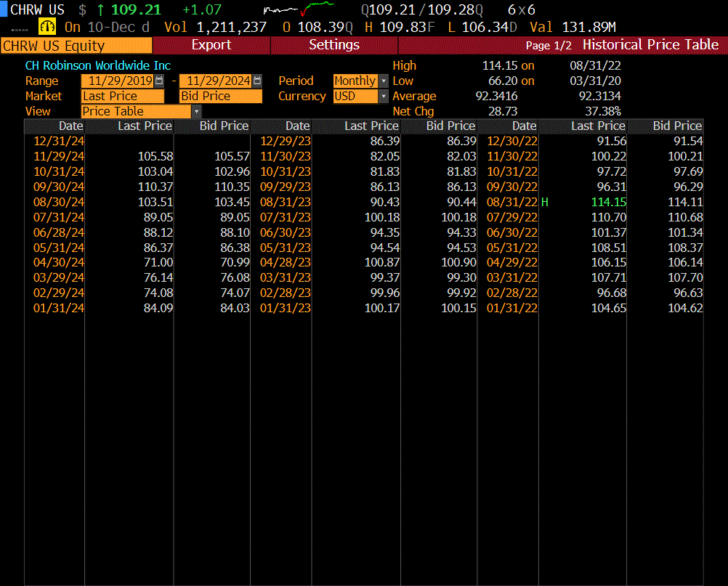Screen dimensions: 728x586
Task: Click the Last Price column header
Action: [145, 126]
